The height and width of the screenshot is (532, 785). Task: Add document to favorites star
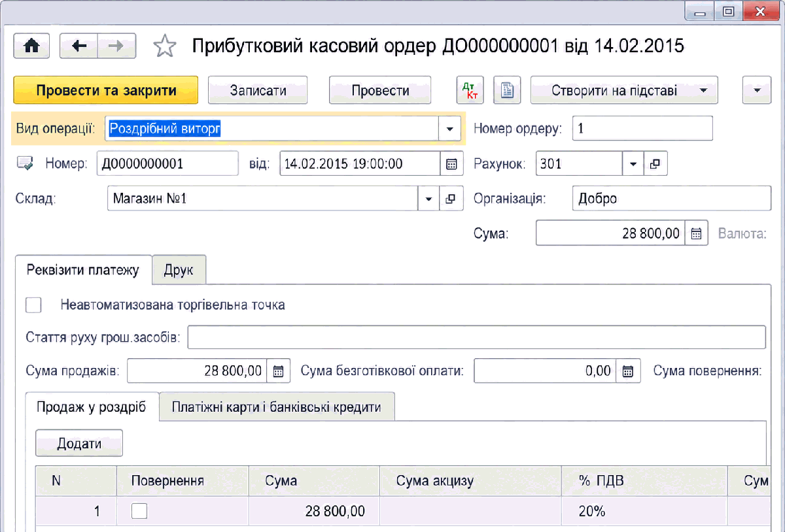(x=164, y=46)
